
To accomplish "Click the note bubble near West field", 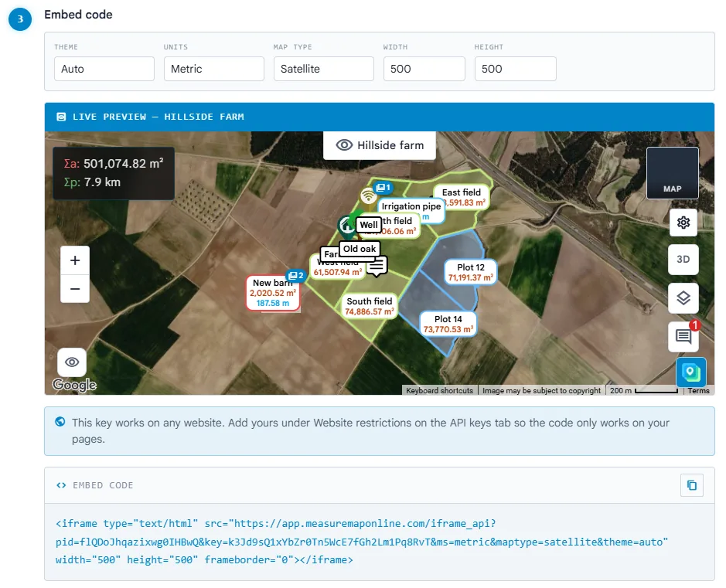I will (377, 266).
